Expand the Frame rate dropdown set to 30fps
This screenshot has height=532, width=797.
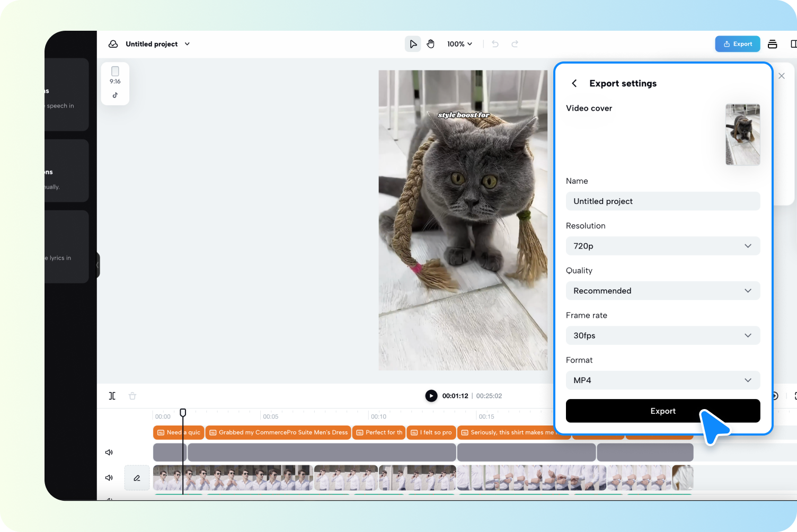coord(663,335)
